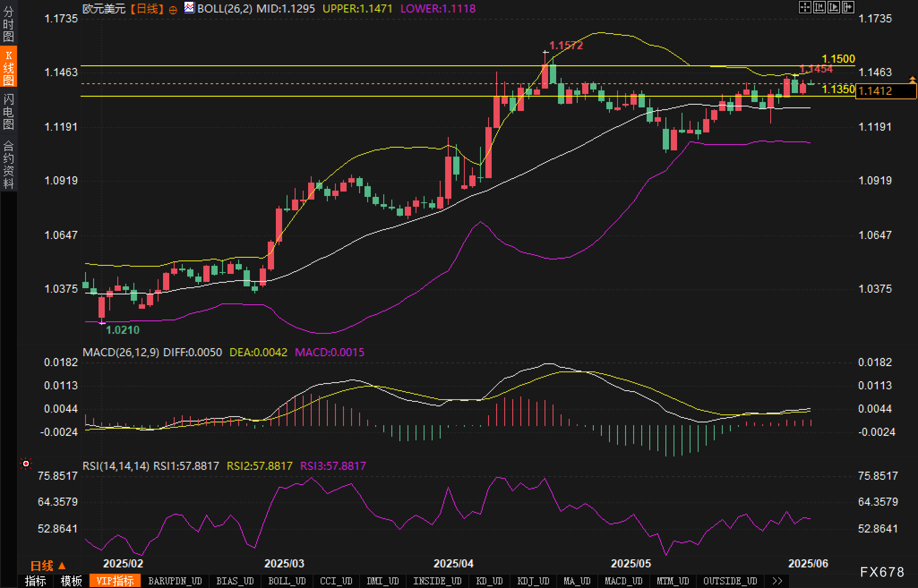918x588 pixels.
Task: Click the chart play-forward icon
Action: 834,7
